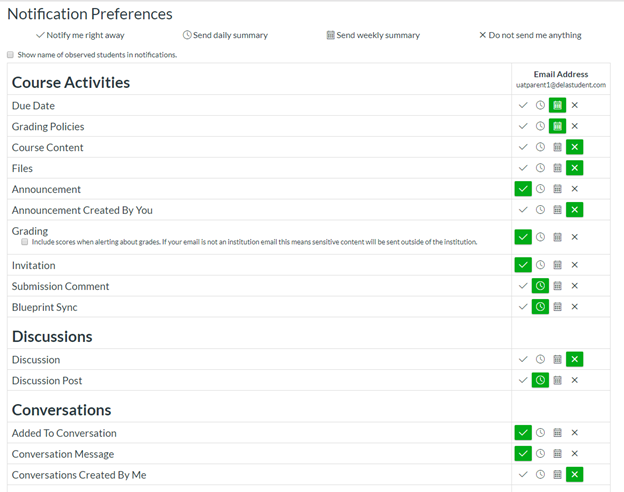Pick weekly summary for Discussion Post
The height and width of the screenshot is (492, 624).
[557, 380]
